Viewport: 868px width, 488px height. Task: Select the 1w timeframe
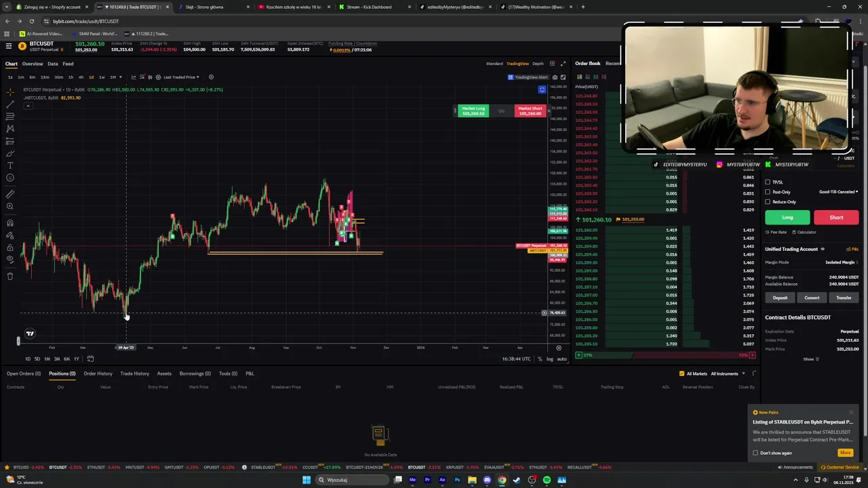102,77
